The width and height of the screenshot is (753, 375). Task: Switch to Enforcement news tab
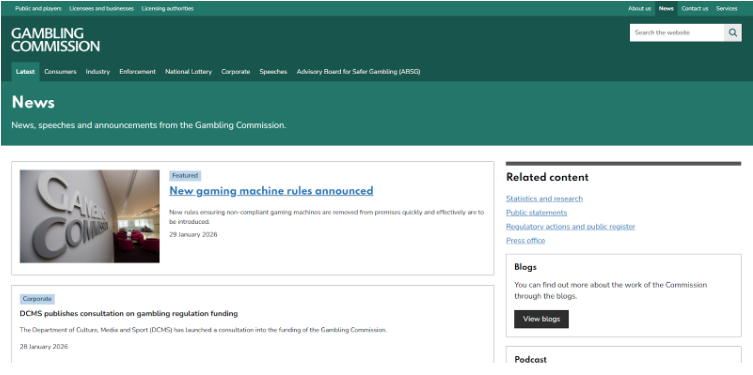137,72
